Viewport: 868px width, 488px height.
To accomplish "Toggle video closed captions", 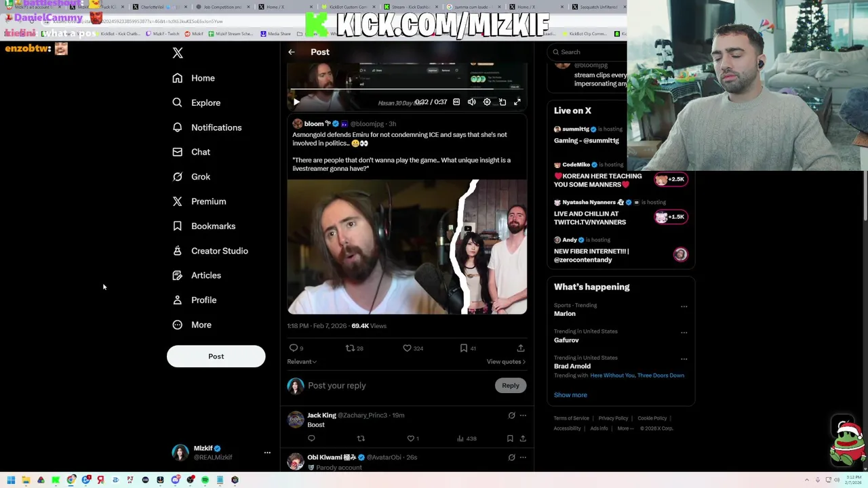I will click(456, 102).
